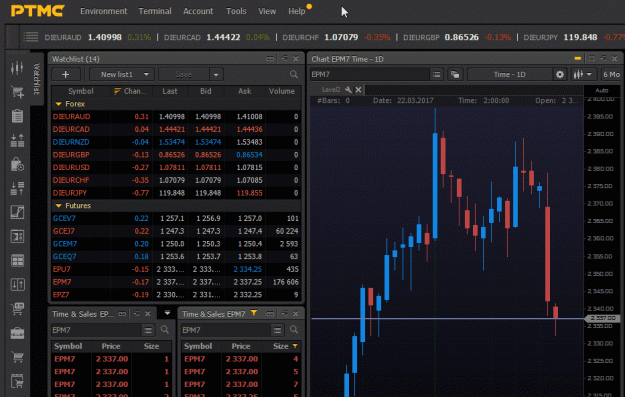Click the cart with screen sidebar icon
Image resolution: width=625 pixels, height=397 pixels.
17,309
